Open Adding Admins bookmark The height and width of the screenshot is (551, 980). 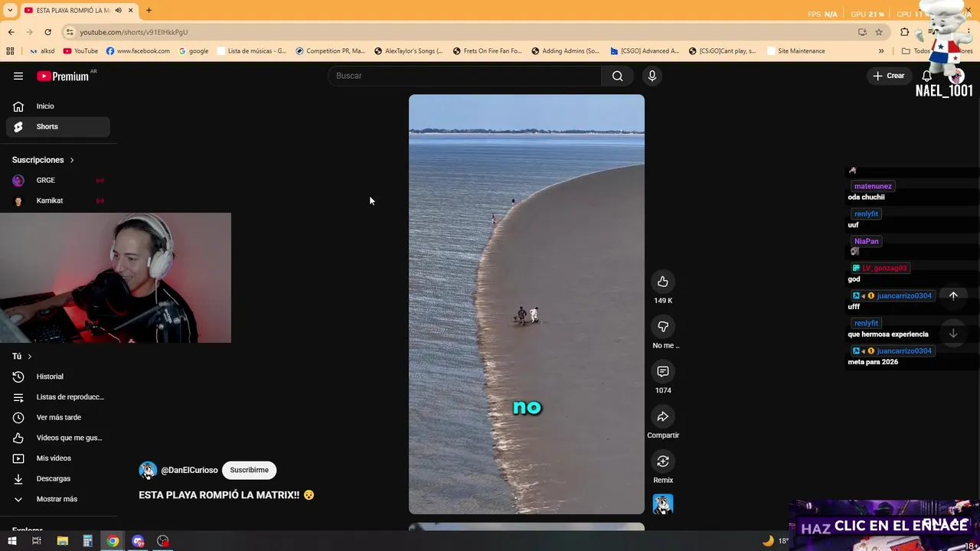(566, 51)
